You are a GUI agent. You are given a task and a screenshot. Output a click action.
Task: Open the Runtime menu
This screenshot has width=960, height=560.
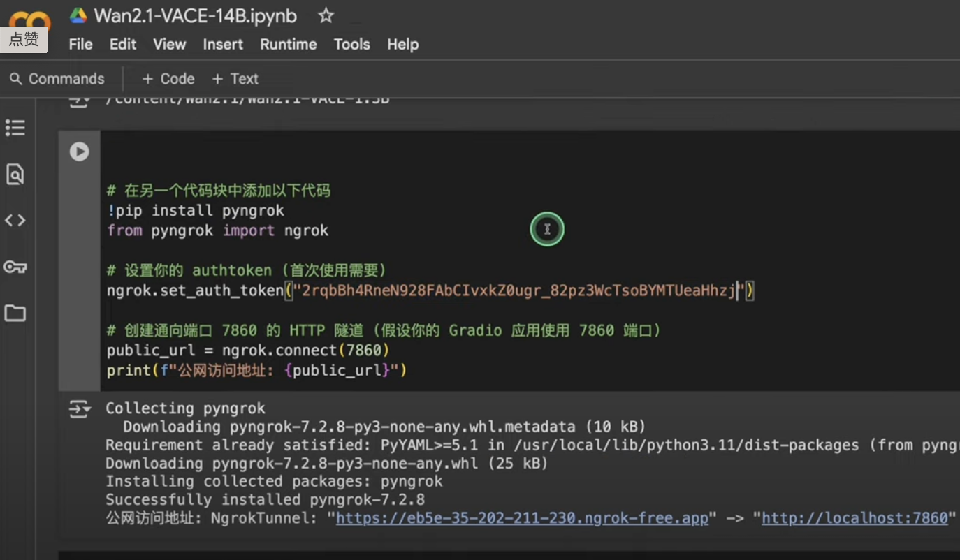(289, 44)
